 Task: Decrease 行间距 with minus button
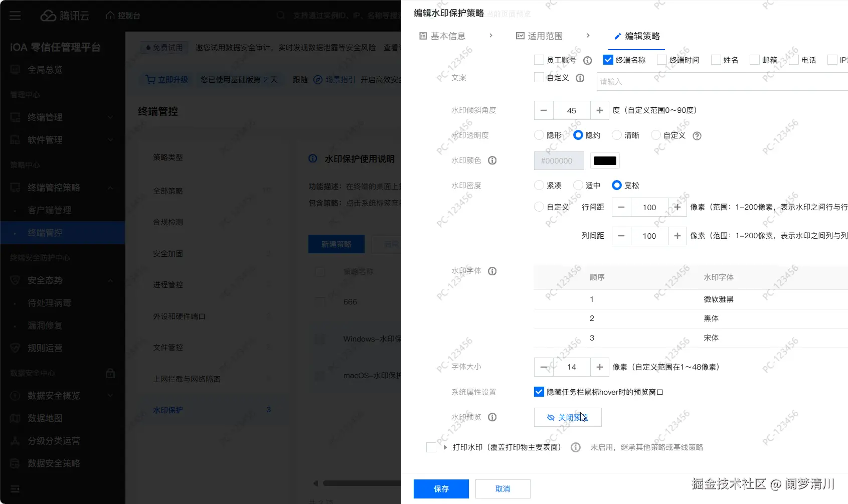tap(621, 207)
